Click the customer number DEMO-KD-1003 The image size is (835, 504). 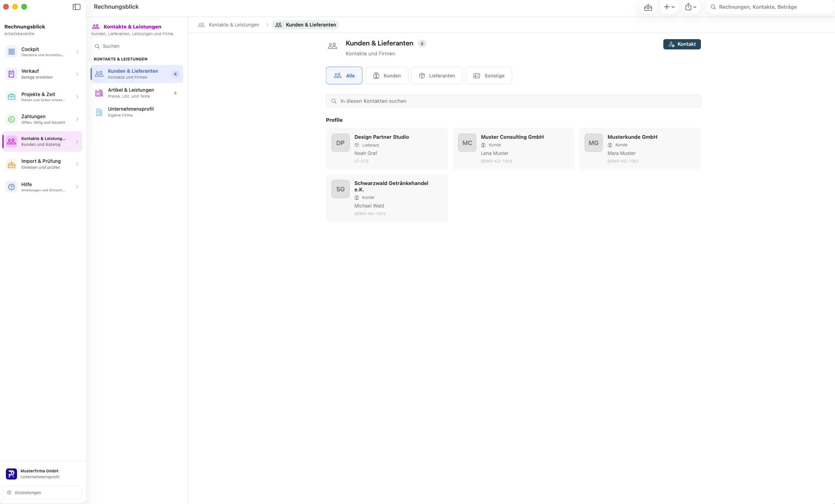click(370, 214)
